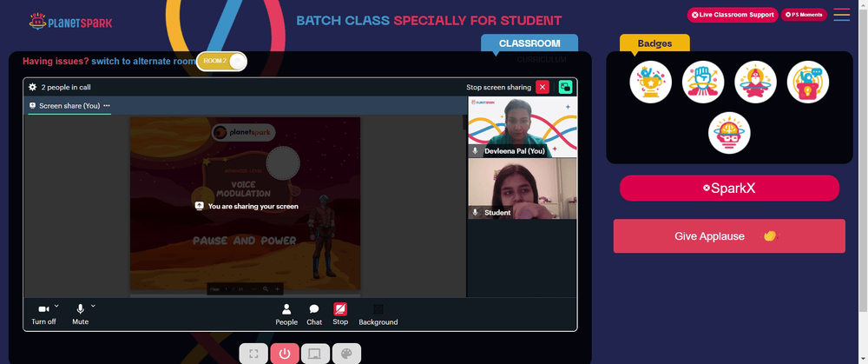
Task: Click the red X stop sharing button
Action: tap(542, 87)
